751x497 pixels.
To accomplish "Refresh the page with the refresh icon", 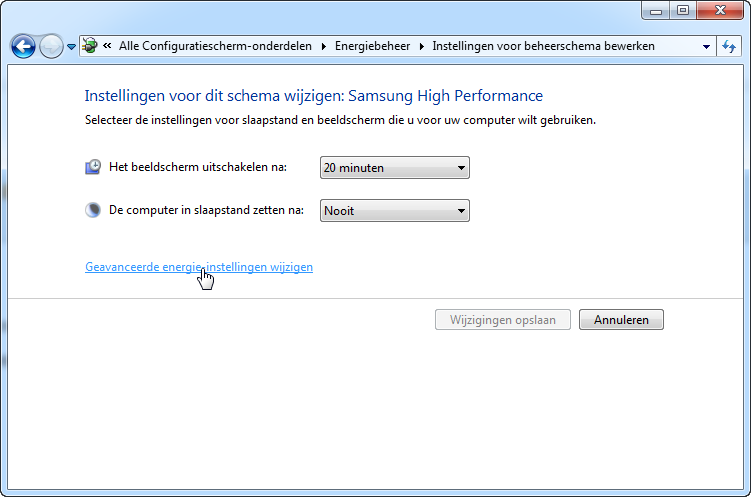I will coord(729,46).
